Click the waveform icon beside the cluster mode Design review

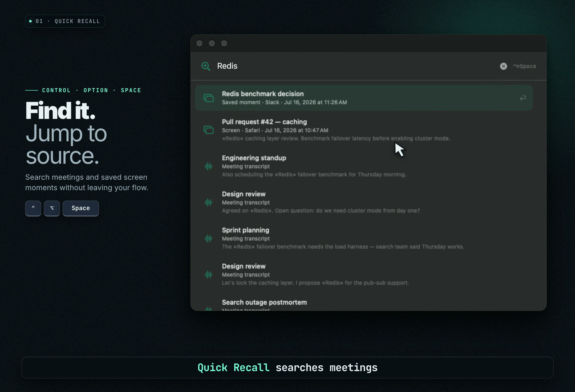tap(209, 202)
